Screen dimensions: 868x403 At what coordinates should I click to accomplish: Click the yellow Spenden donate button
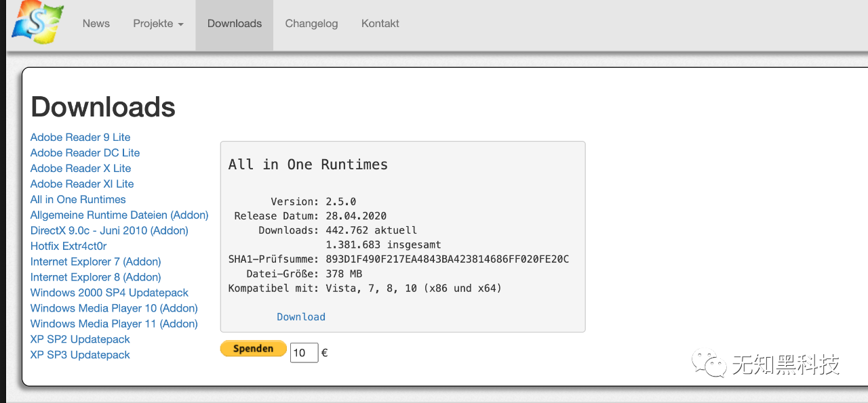coord(253,349)
